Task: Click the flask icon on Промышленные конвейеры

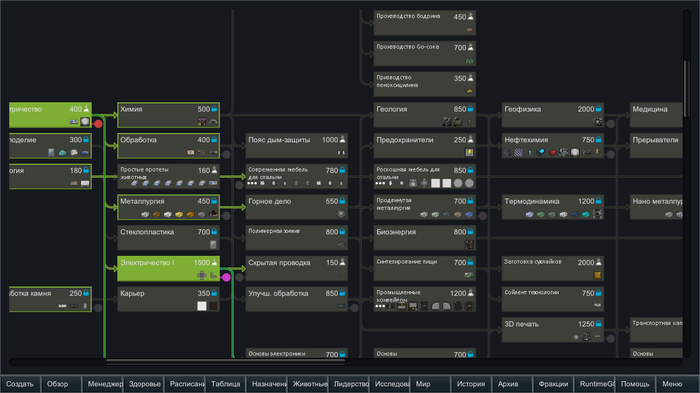Action: coord(470,293)
